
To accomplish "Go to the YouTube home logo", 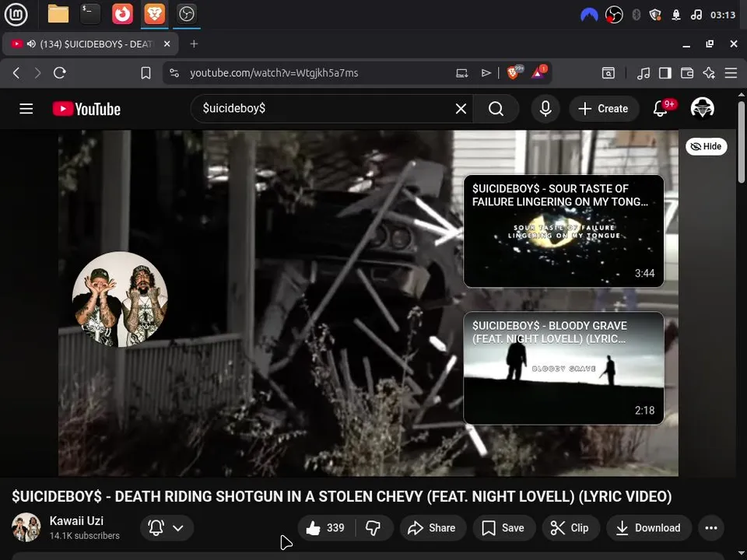I will click(x=86, y=109).
